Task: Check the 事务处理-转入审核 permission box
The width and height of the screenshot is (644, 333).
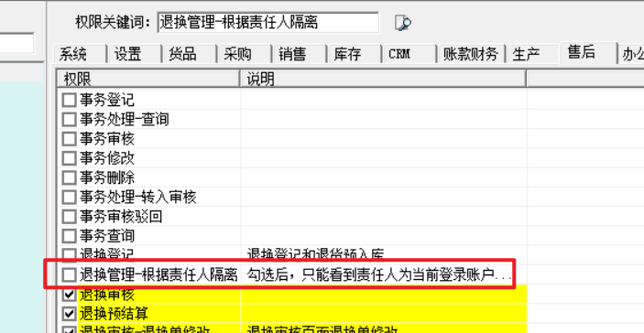Action: [69, 198]
